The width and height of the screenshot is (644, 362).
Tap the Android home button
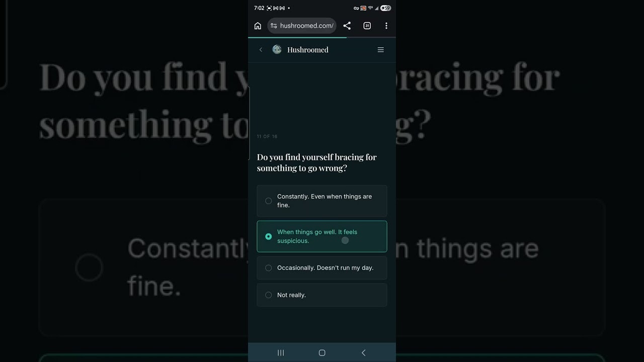(x=322, y=353)
